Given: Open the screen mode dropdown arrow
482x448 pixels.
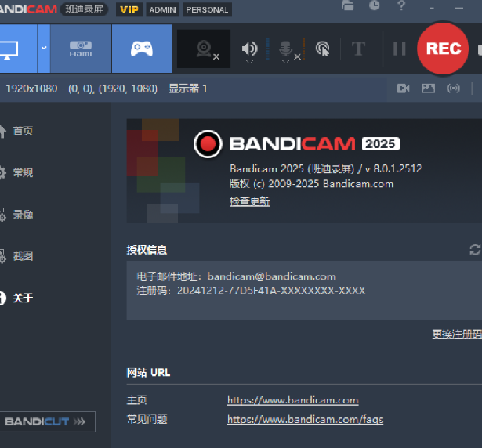Looking at the screenshot, I should (43, 48).
